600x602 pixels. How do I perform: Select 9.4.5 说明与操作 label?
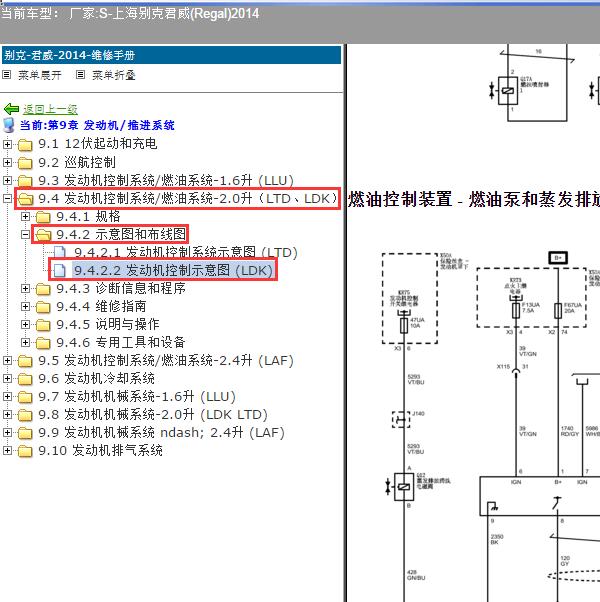pyautogui.click(x=108, y=324)
